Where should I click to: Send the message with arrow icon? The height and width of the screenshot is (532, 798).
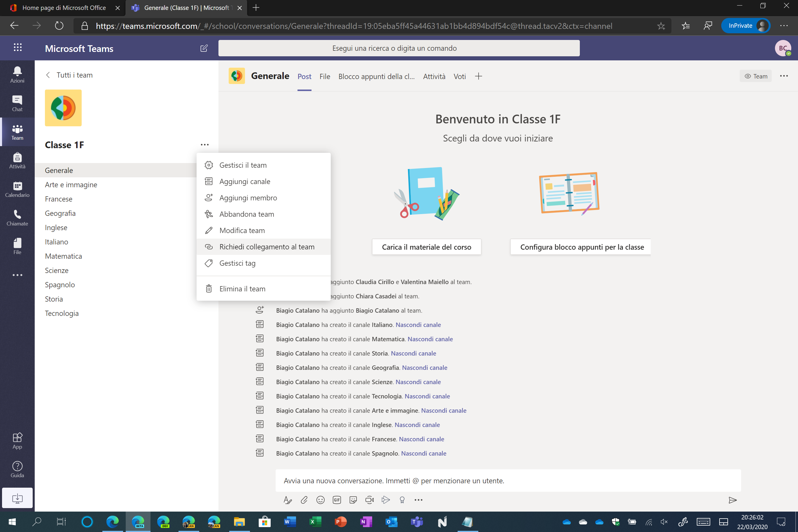coord(732,500)
